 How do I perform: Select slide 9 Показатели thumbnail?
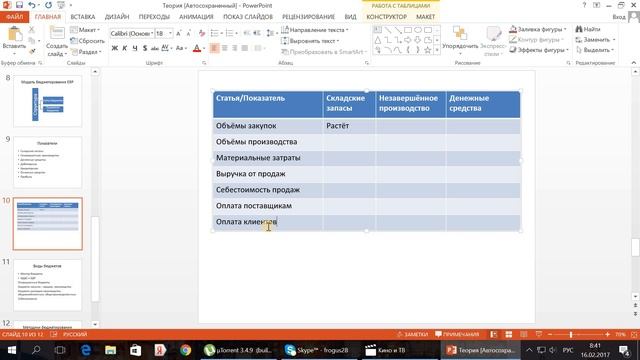48,162
